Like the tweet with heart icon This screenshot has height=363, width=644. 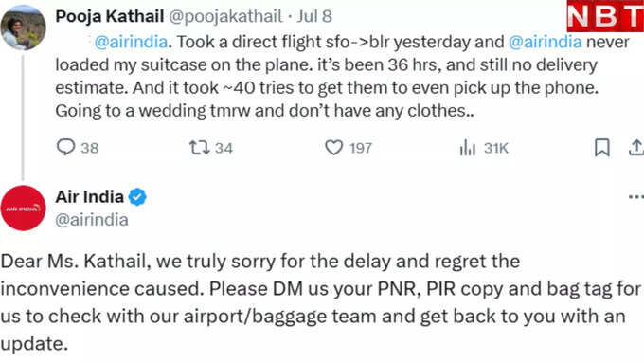coord(333,148)
